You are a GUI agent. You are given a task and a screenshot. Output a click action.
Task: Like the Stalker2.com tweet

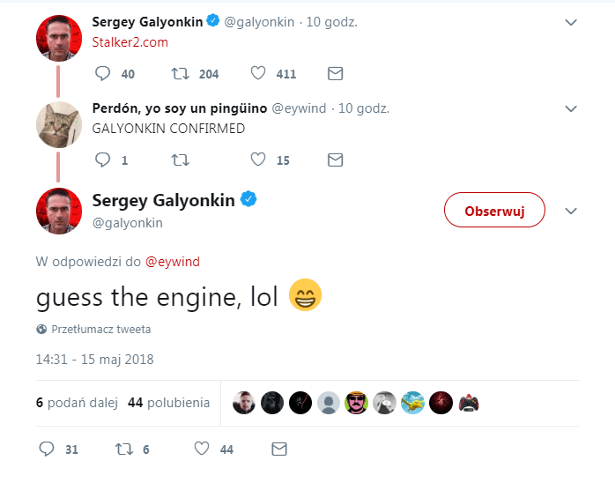click(x=258, y=73)
